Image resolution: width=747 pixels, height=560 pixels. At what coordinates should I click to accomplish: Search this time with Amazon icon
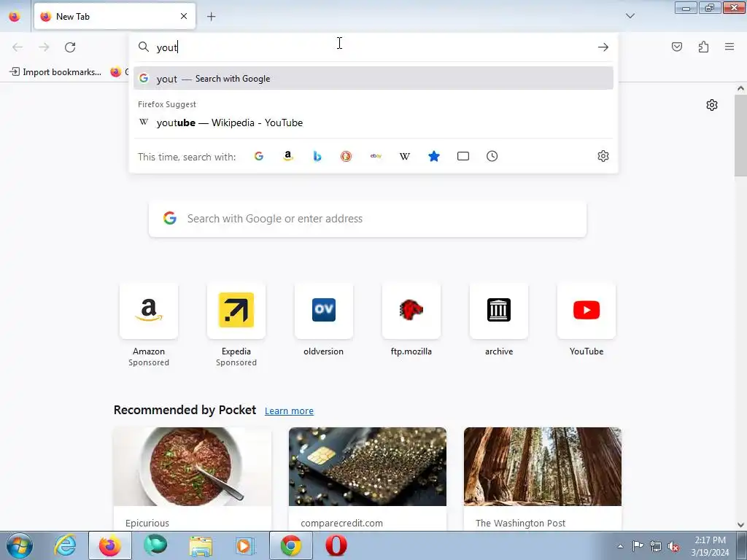(287, 156)
